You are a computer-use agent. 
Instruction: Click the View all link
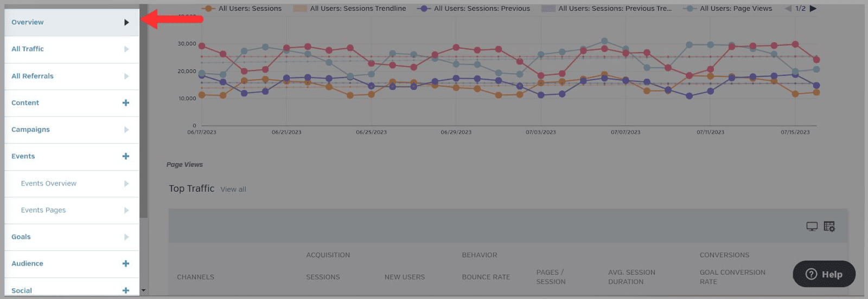pyautogui.click(x=233, y=190)
